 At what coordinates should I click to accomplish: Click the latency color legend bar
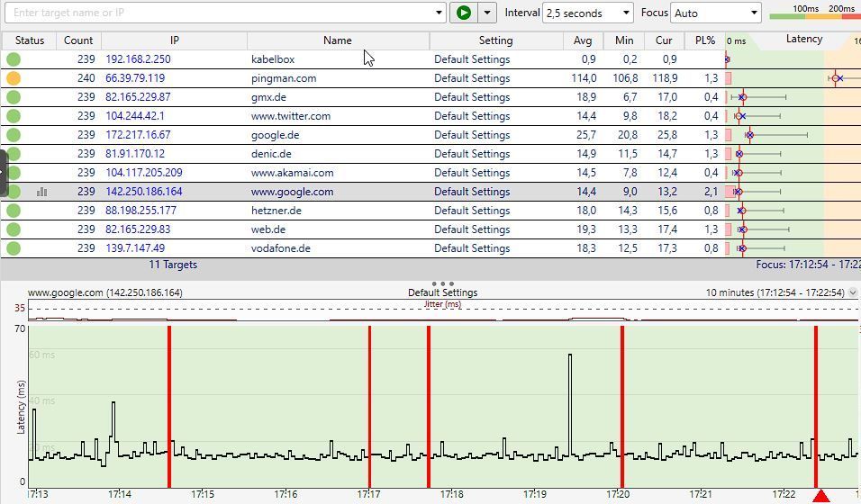click(x=811, y=14)
